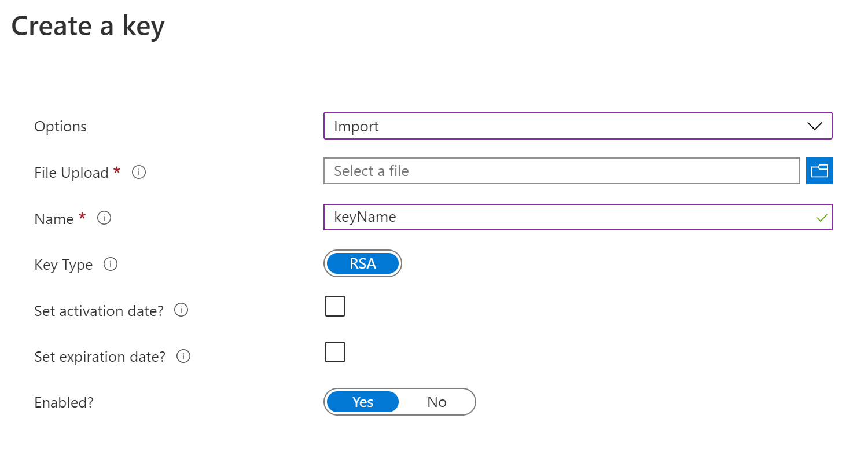The height and width of the screenshot is (466, 868).
Task: Click the info icon beside Name label
Action: tap(104, 218)
